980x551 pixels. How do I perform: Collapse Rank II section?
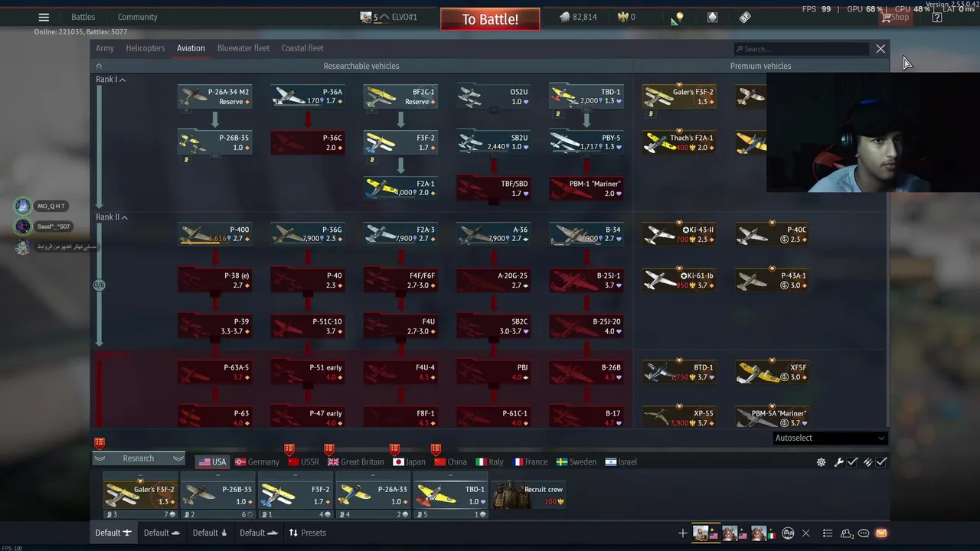112,217
